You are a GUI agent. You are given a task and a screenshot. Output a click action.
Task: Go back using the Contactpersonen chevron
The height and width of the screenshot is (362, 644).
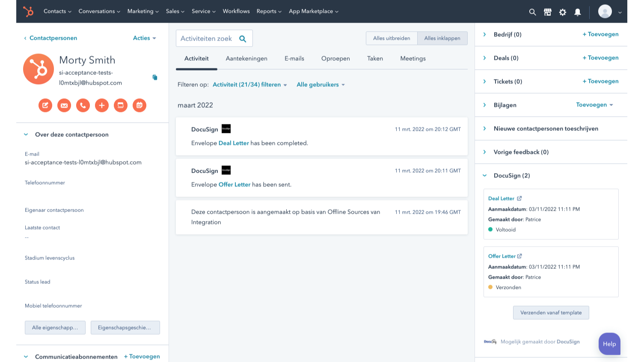tap(25, 38)
